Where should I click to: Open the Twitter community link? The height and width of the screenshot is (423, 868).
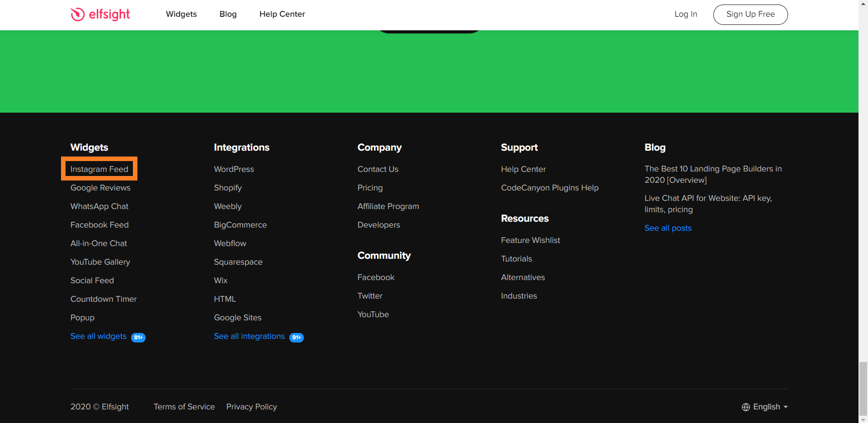(370, 296)
